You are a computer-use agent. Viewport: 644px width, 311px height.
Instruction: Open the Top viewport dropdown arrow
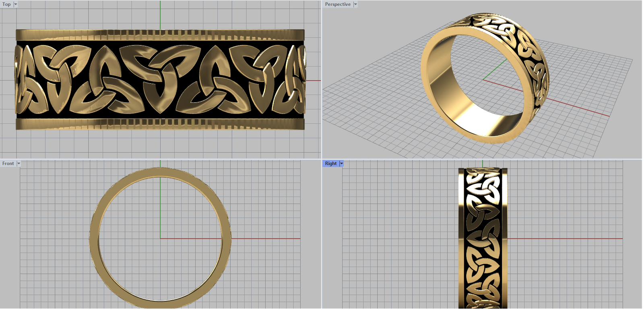[16, 4]
